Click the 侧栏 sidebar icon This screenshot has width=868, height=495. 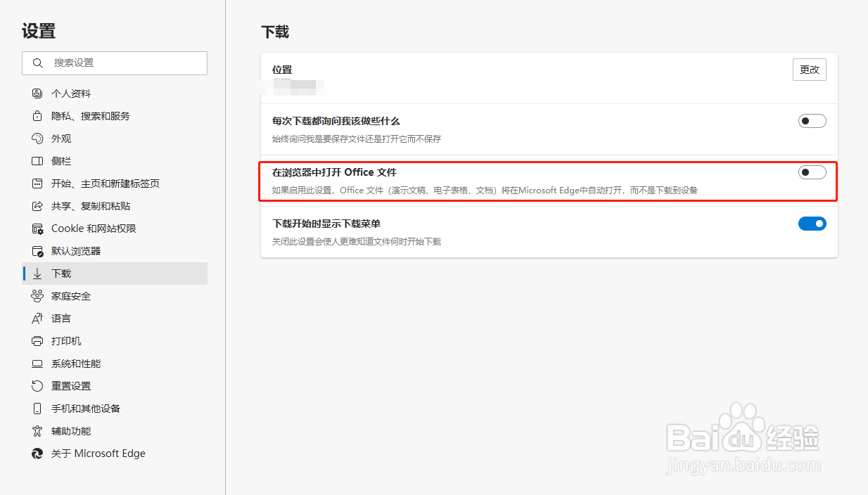37,161
